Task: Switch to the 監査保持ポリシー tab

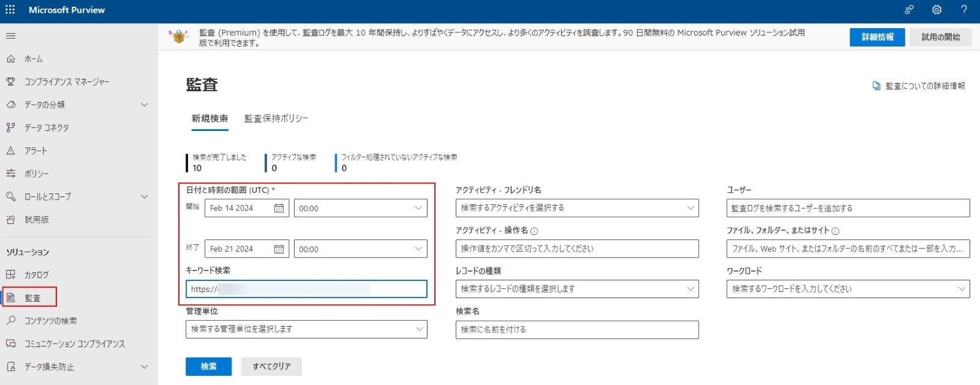Action: pos(276,119)
